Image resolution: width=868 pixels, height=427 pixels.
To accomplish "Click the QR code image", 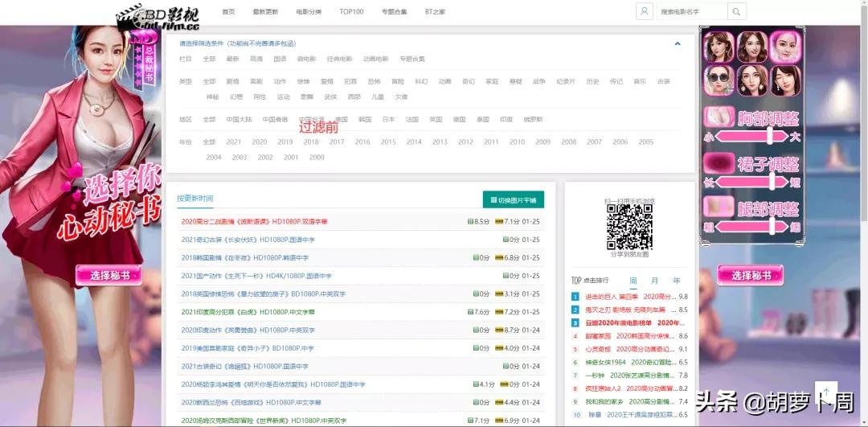I will tap(629, 227).
